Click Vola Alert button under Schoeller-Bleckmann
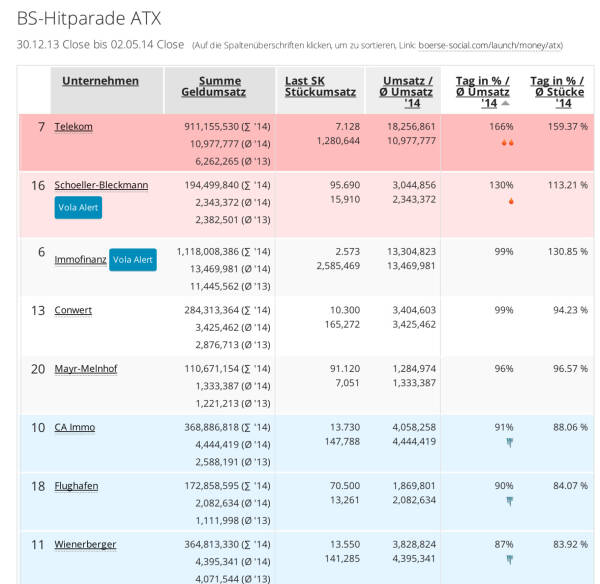Viewport: 600px width, 584px height. 78,207
